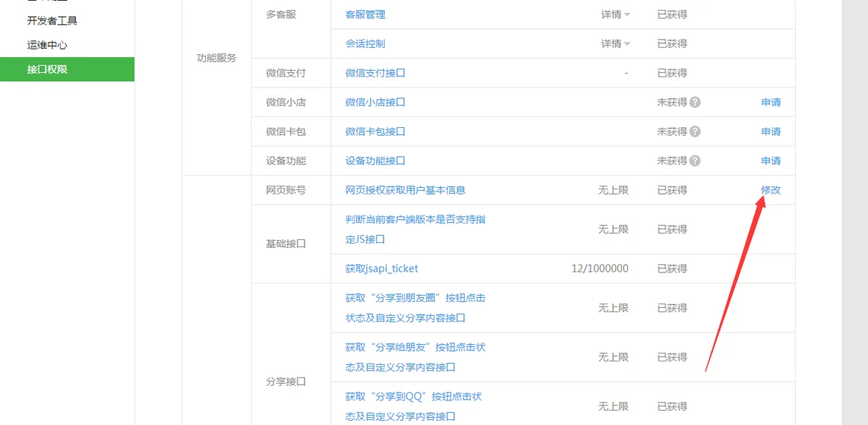Click 申请 for 微信卡包接口

click(771, 132)
